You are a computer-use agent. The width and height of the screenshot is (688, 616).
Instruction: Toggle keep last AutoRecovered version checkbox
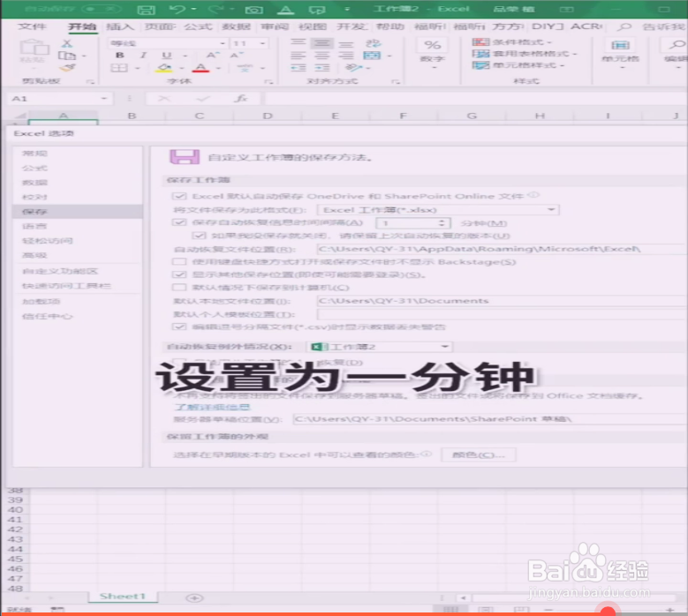click(x=199, y=236)
